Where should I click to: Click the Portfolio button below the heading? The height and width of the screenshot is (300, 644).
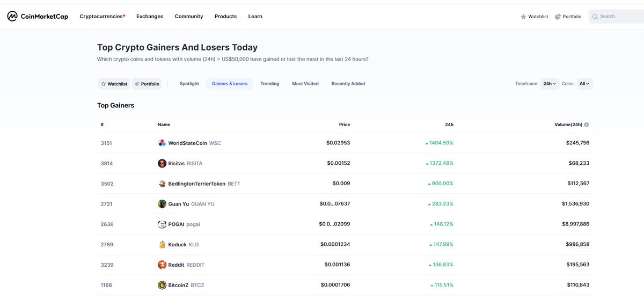[147, 84]
